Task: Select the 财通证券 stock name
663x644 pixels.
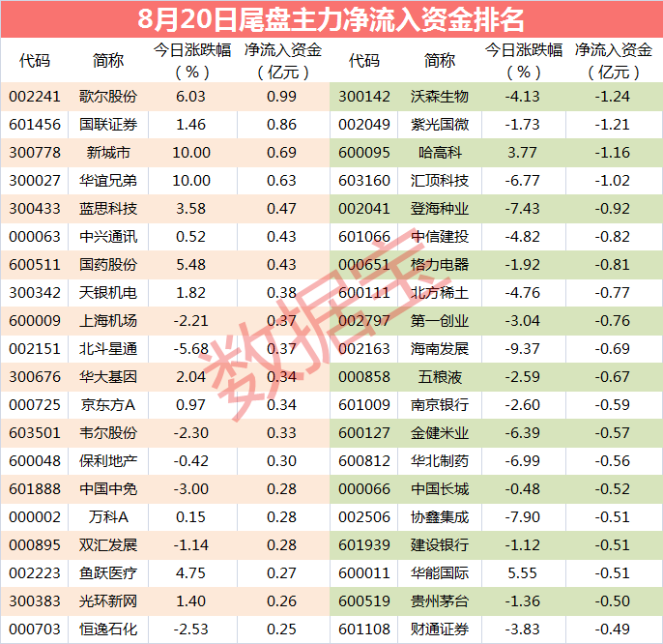Action: tap(440, 629)
